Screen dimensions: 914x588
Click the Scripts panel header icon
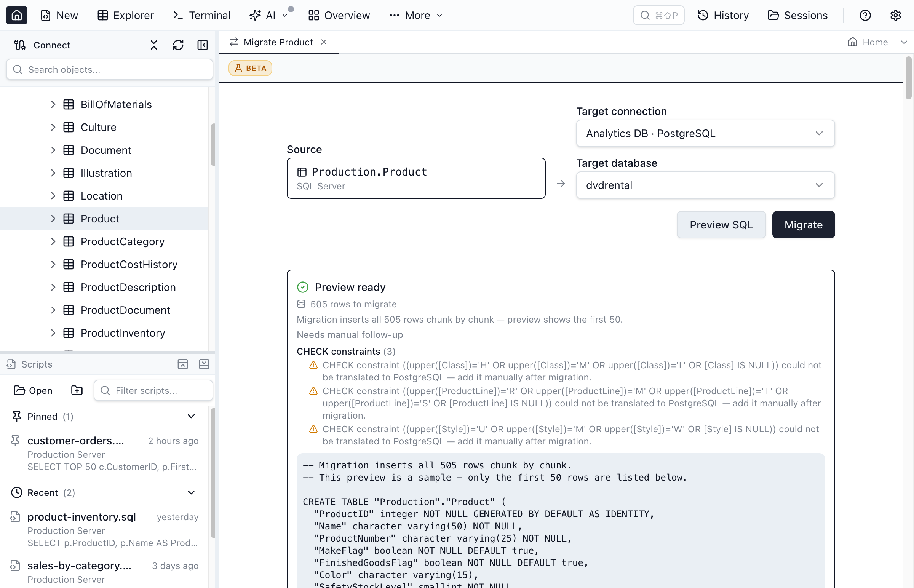[11, 364]
